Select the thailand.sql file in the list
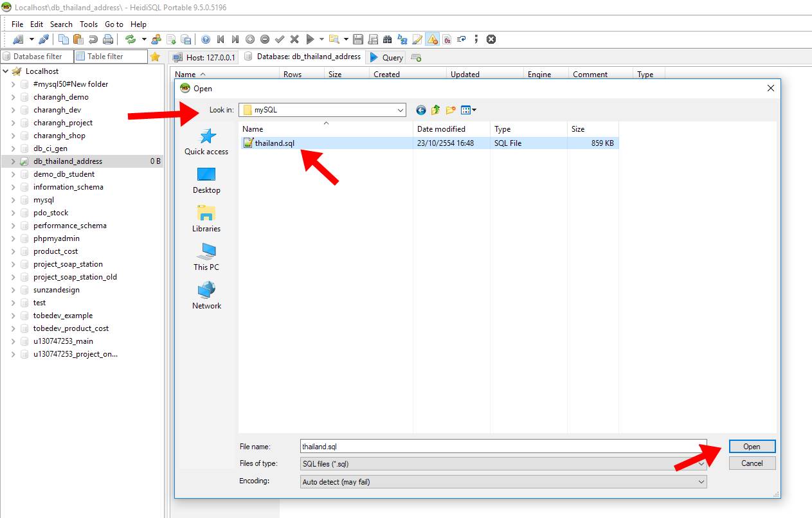 [x=273, y=144]
